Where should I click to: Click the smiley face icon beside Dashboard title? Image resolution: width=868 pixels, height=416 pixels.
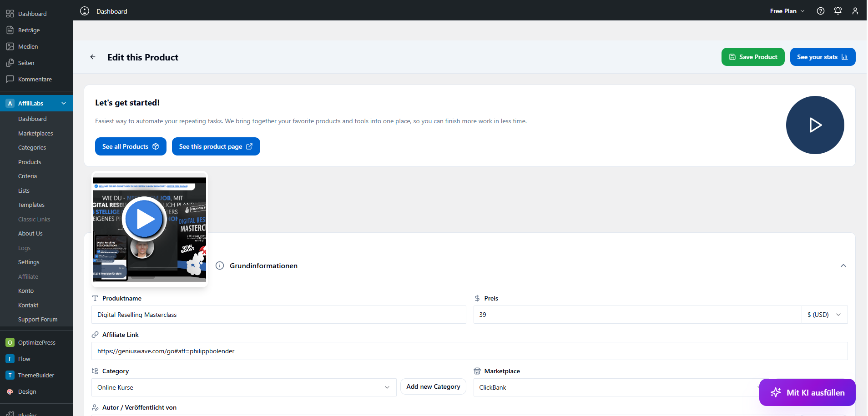[85, 11]
